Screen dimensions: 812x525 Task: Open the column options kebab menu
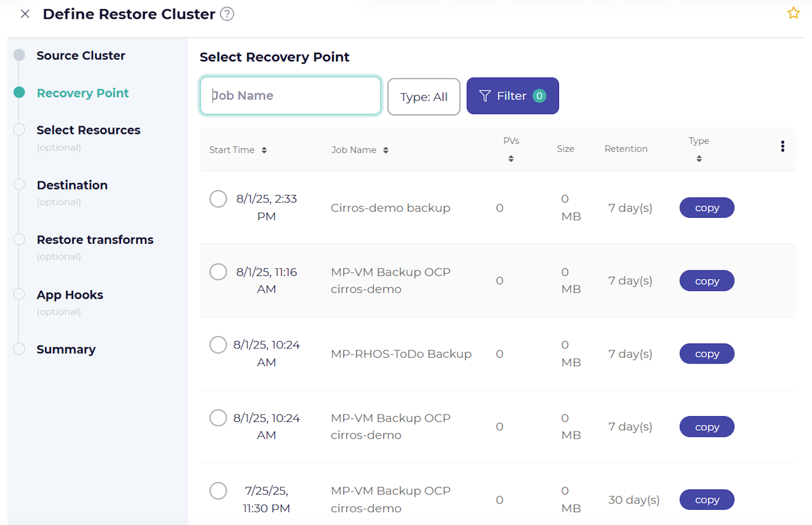tap(782, 147)
